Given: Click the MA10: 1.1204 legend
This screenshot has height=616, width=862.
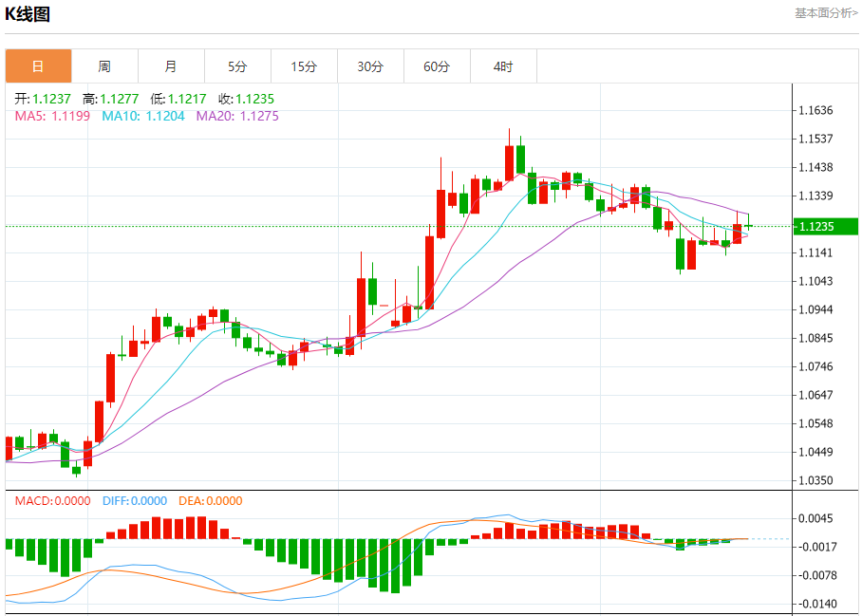Looking at the screenshot, I should [x=143, y=116].
